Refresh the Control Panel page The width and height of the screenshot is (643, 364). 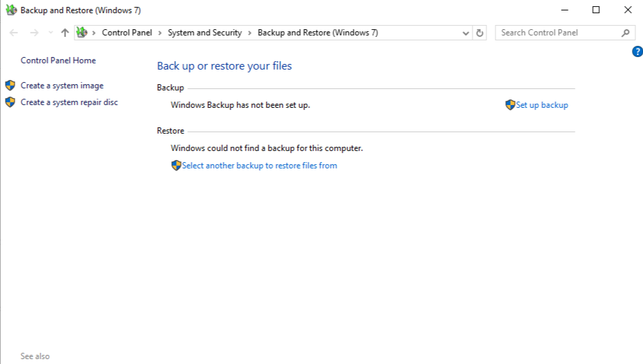tap(479, 33)
